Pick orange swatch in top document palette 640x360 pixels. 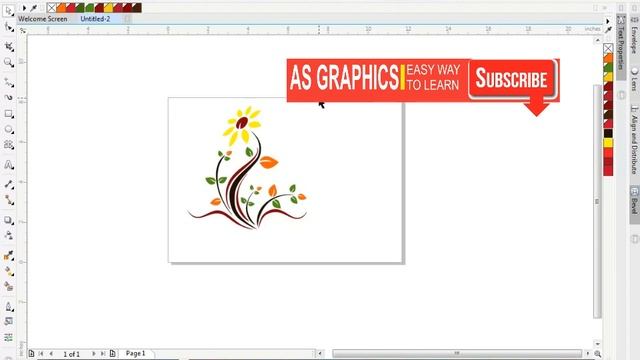tap(61, 8)
